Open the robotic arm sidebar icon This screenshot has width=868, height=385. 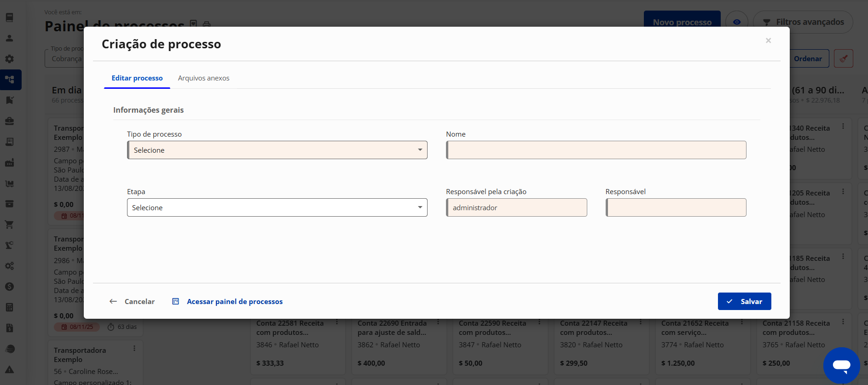[x=9, y=245]
